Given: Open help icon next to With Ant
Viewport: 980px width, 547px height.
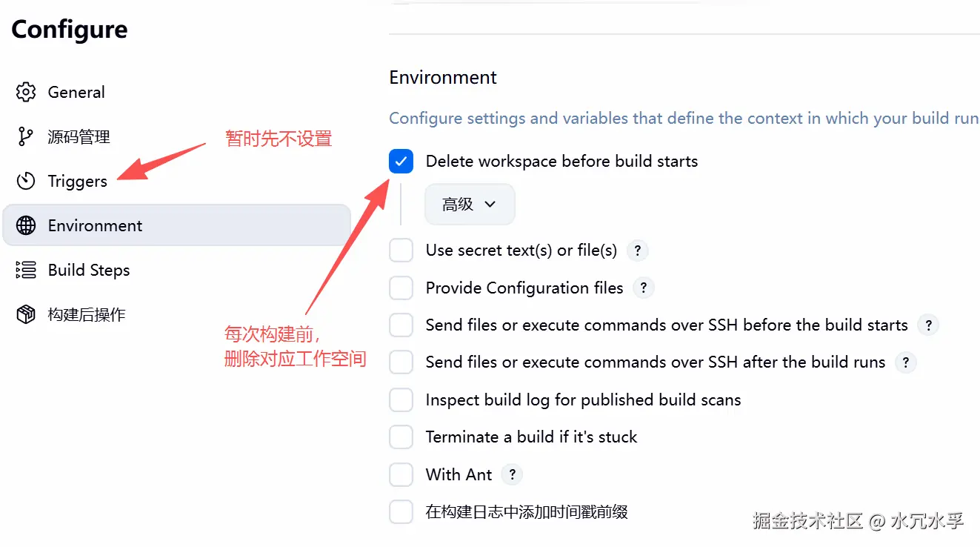Looking at the screenshot, I should pyautogui.click(x=512, y=475).
